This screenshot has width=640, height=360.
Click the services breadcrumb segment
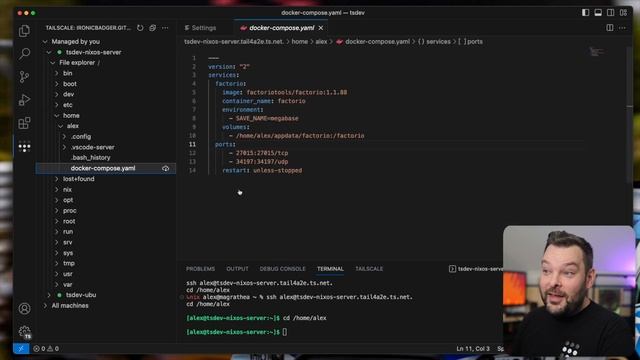(434, 42)
